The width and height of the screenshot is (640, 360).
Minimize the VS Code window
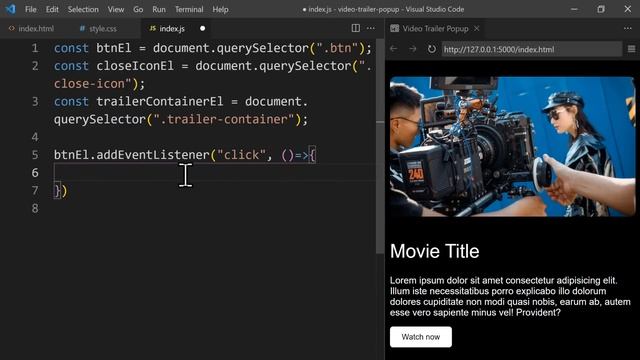[574, 9]
